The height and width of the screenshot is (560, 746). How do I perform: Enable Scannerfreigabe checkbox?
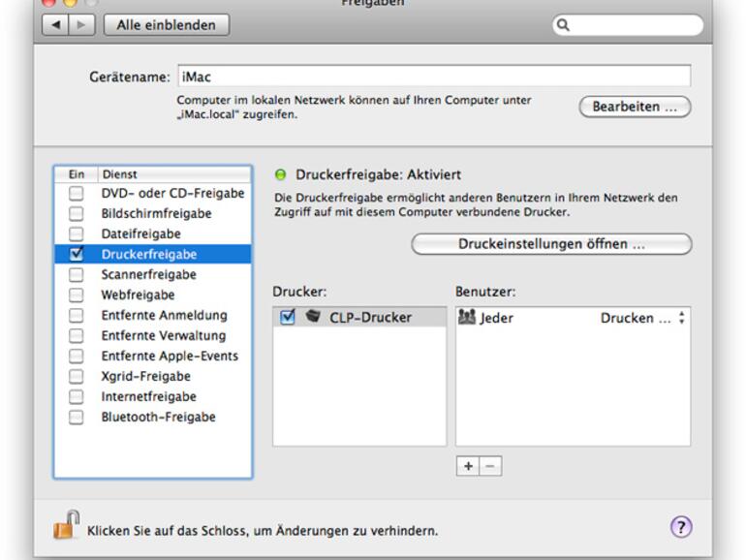tap(77, 274)
